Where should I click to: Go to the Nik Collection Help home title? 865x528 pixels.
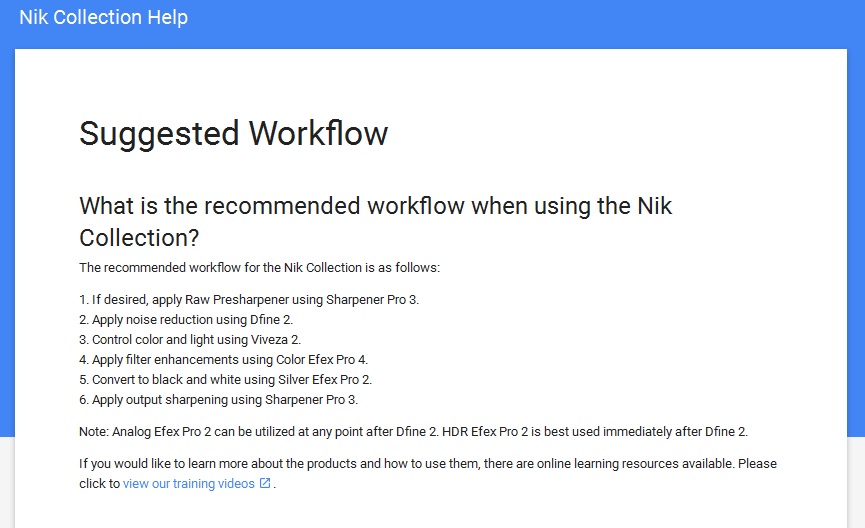click(x=104, y=17)
